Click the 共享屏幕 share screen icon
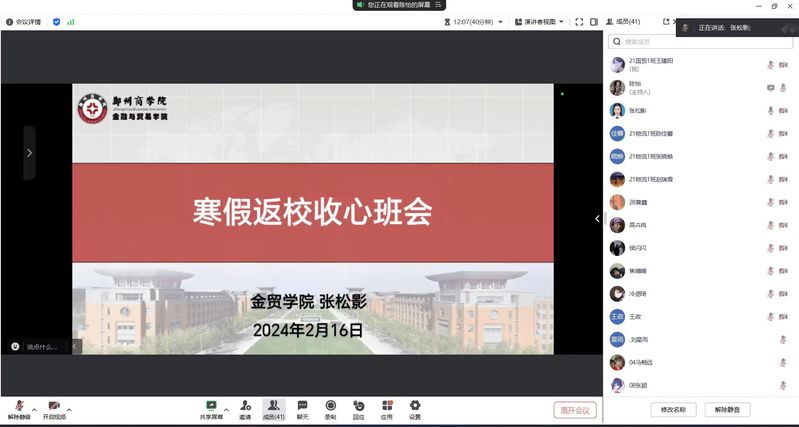Viewport: 799px width, 427px height. point(211,408)
